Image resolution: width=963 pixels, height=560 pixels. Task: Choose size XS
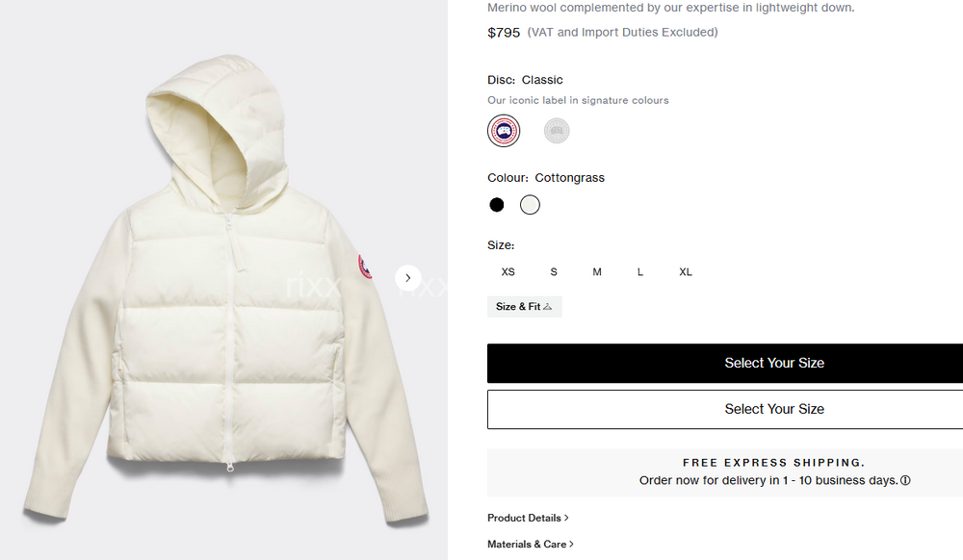coord(508,272)
